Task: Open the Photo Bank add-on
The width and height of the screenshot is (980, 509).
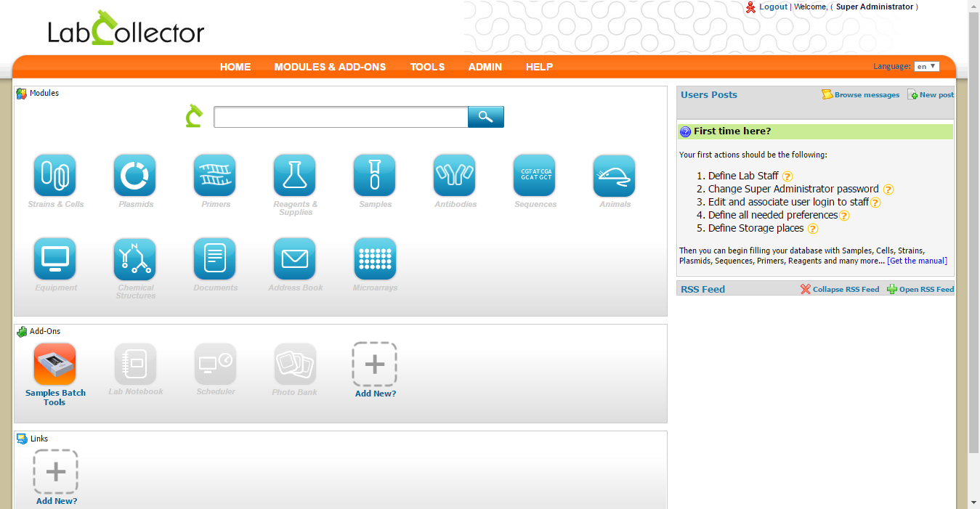Action: point(294,364)
